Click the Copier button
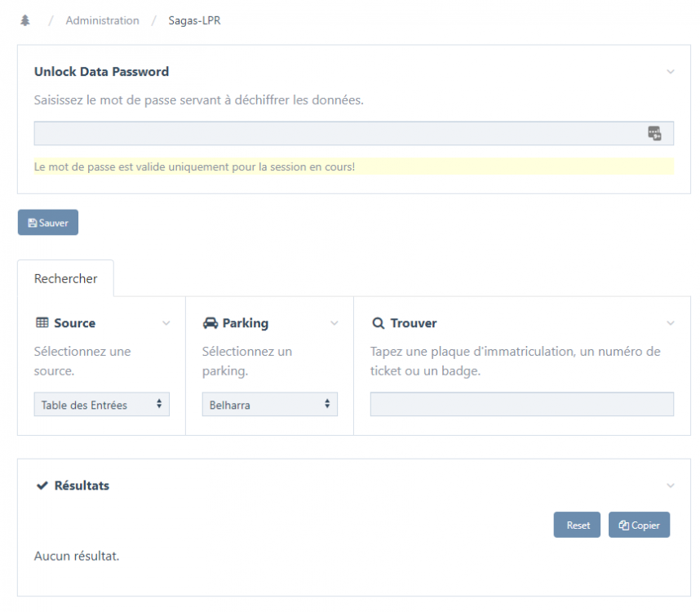 tap(639, 525)
